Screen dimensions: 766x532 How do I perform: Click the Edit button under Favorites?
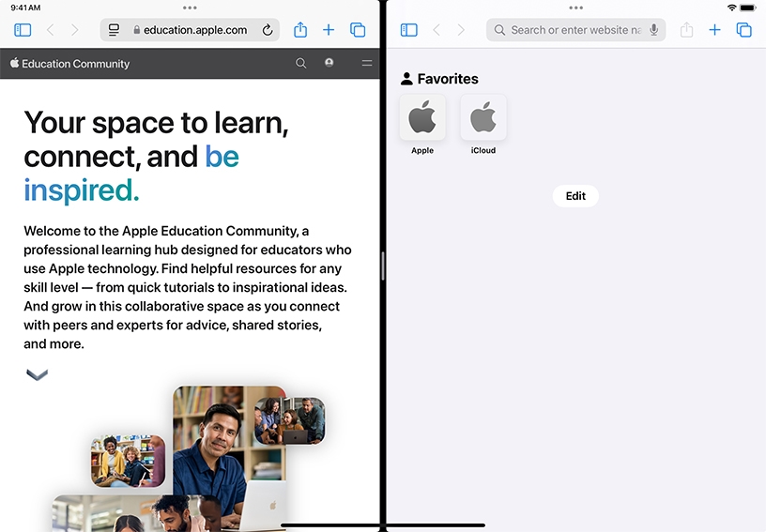575,196
